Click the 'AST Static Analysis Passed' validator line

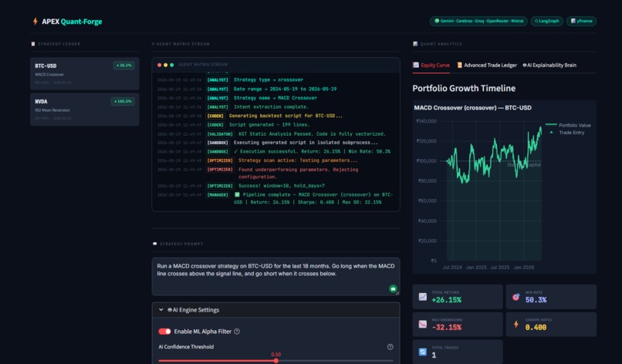(272, 134)
